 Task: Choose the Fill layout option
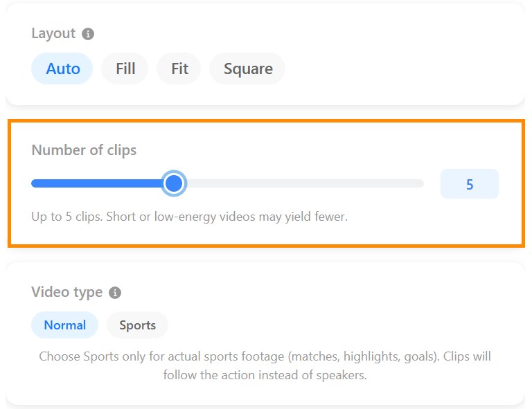pos(125,69)
